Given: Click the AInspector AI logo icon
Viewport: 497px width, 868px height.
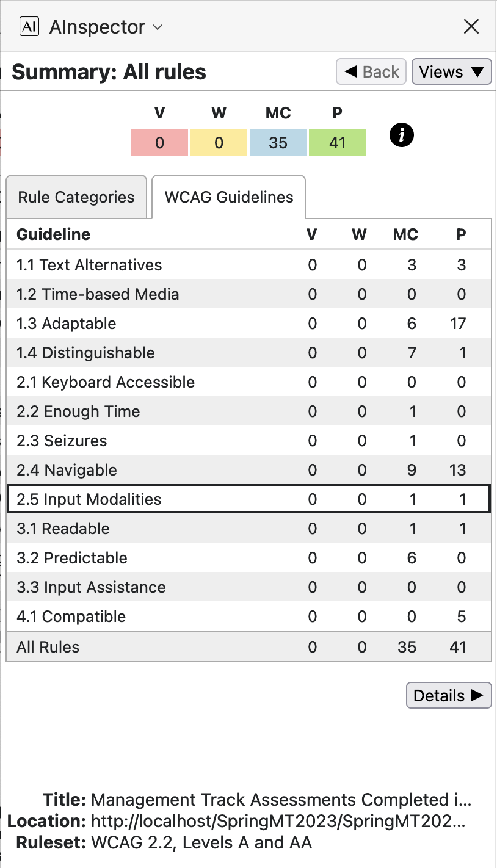Looking at the screenshot, I should [x=29, y=27].
